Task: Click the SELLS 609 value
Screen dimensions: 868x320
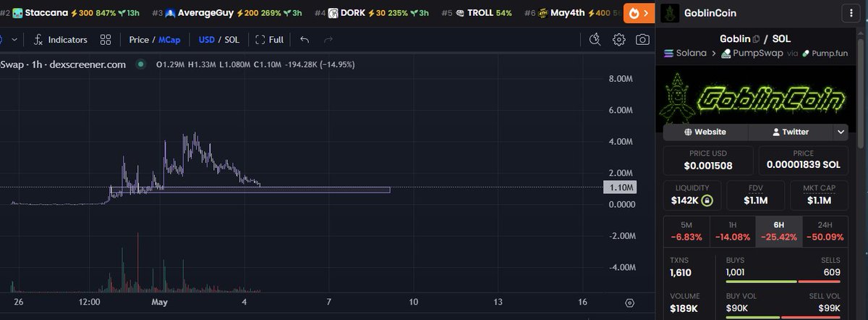Action: click(832, 272)
